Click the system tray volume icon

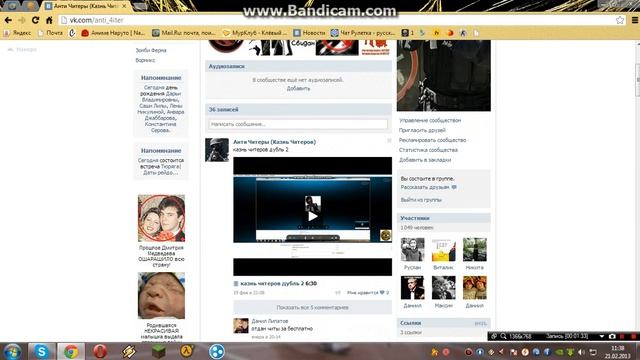tap(581, 352)
